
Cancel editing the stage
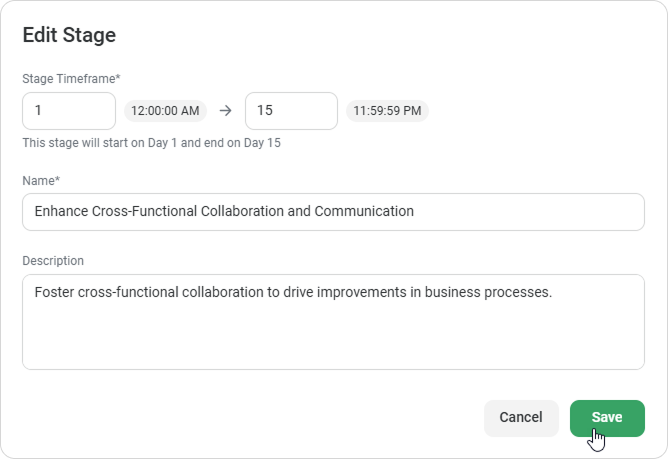click(520, 418)
